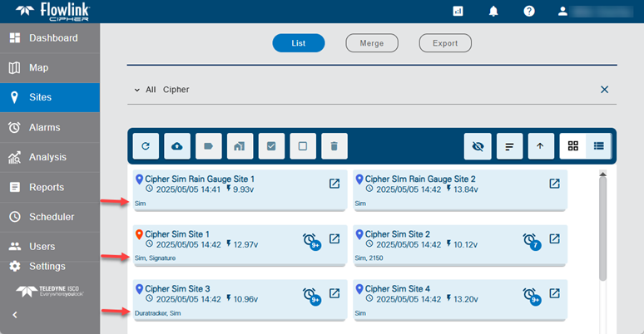Open the sort options menu icon
The image size is (644, 334).
[x=509, y=146]
